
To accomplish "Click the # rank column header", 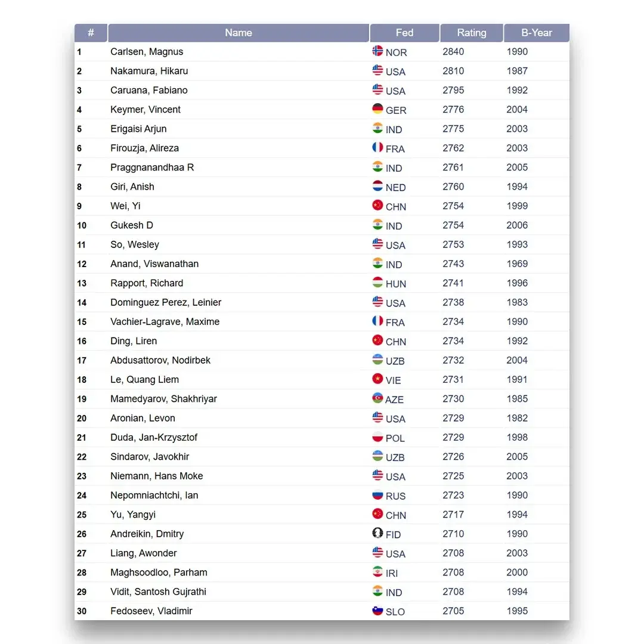I will click(x=91, y=33).
